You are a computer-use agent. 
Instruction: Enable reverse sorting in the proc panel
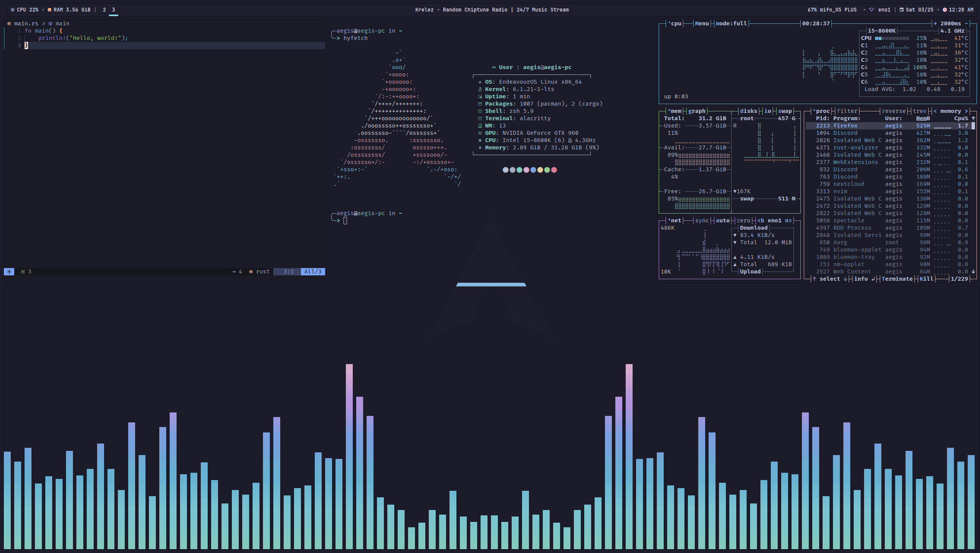point(893,111)
